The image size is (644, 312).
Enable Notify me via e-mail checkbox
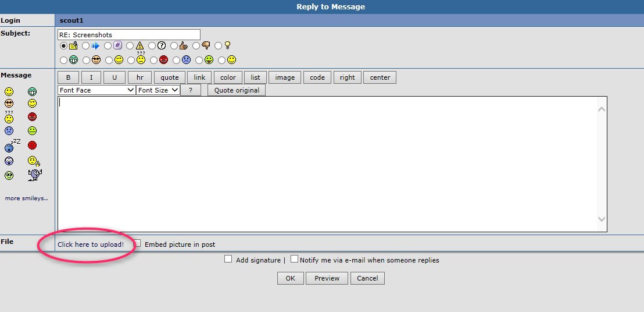294,259
